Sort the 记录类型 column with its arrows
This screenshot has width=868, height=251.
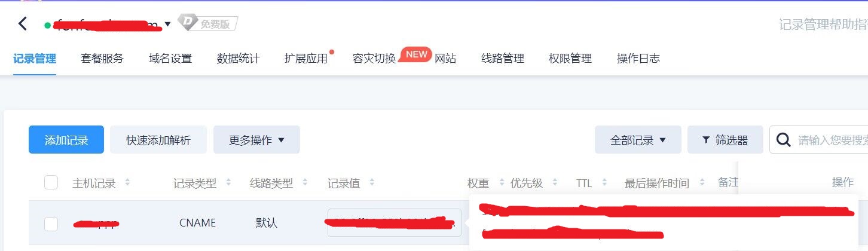point(228,183)
